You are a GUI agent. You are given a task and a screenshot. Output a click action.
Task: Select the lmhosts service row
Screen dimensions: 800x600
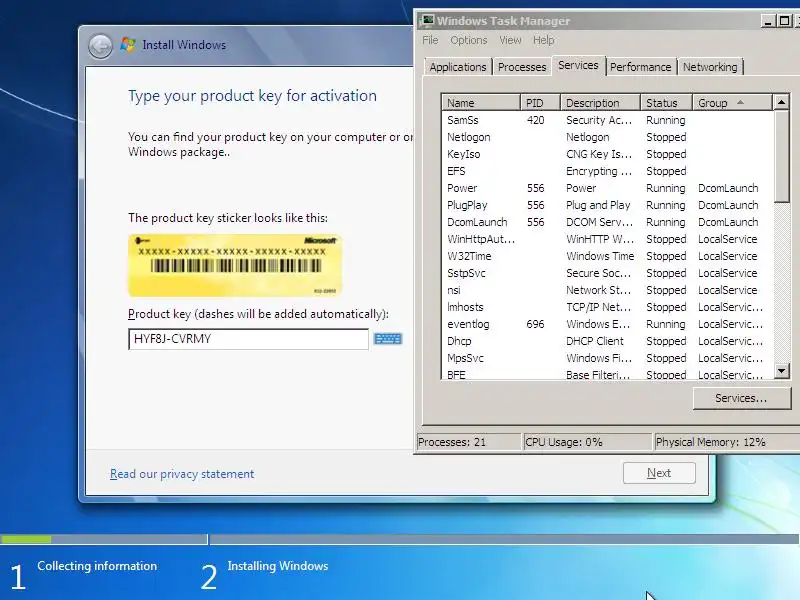(x=607, y=307)
